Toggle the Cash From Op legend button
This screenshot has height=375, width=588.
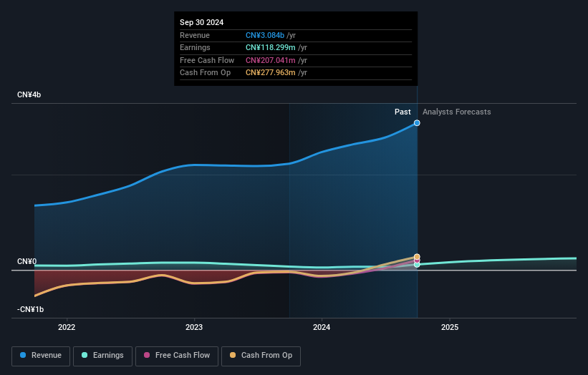261,356
